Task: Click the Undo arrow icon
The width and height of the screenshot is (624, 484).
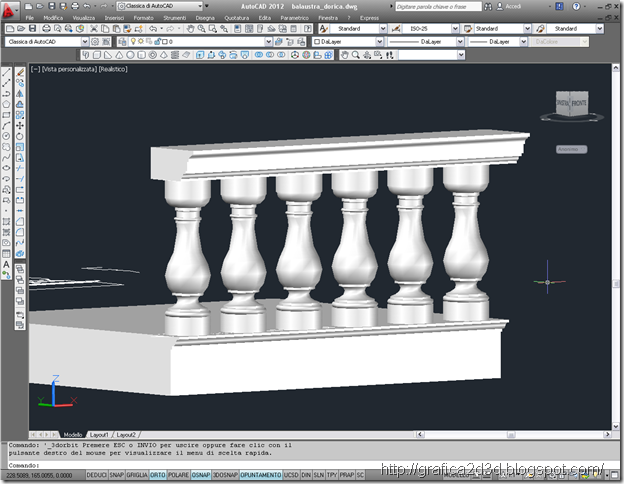Action: point(153,29)
